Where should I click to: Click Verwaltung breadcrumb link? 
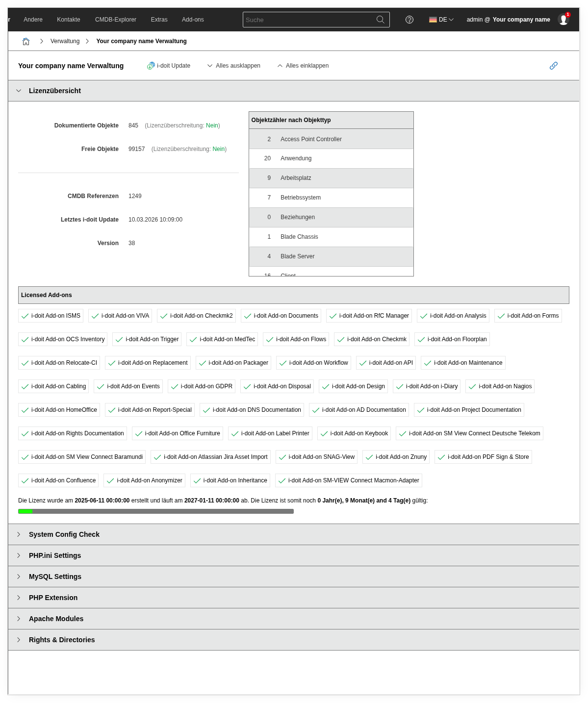(x=65, y=41)
